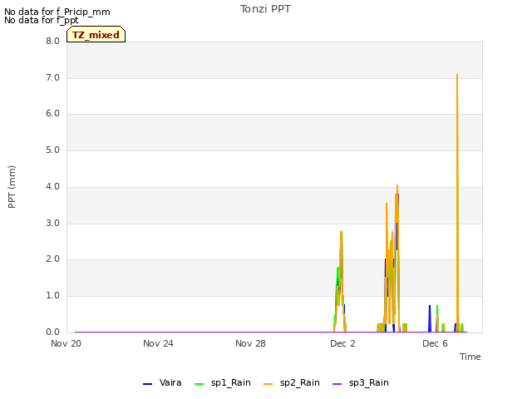Click the 4.0 y-axis tick label
The image size is (532, 399).
tap(52, 186)
